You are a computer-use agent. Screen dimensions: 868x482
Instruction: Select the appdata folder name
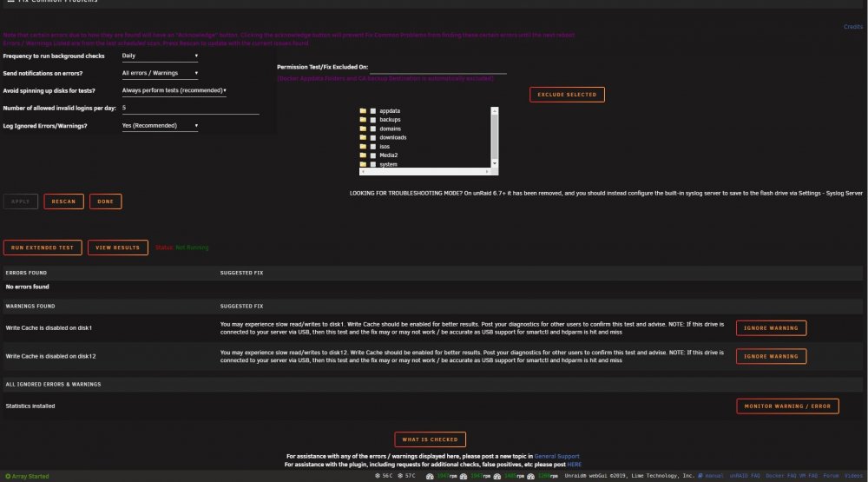(x=390, y=111)
